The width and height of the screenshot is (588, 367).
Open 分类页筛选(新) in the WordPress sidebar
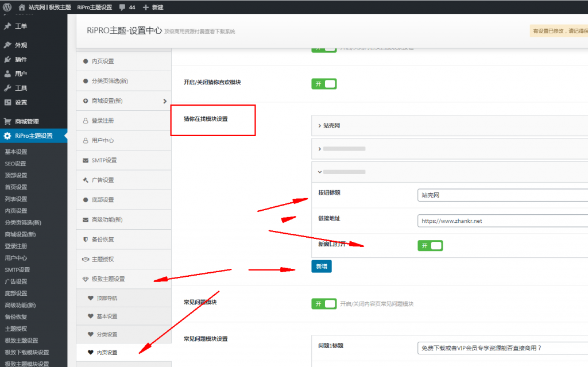pyautogui.click(x=23, y=222)
